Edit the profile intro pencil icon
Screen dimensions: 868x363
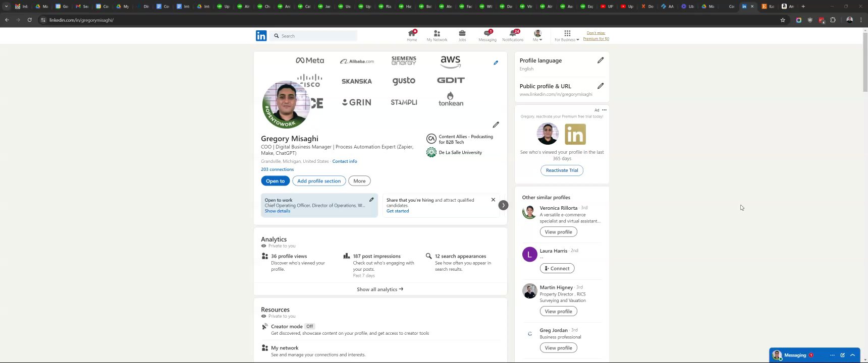tap(496, 125)
